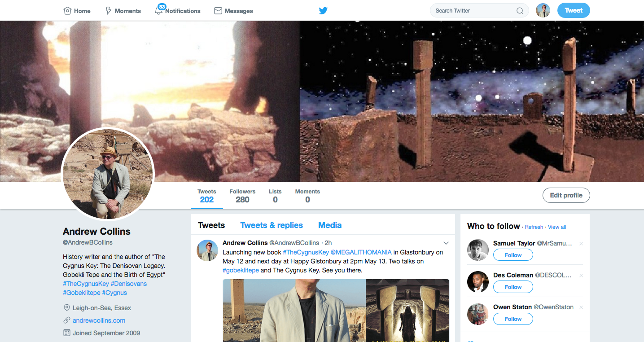The width and height of the screenshot is (644, 342).
Task: Open Notifications from the top bar
Action: (x=178, y=11)
